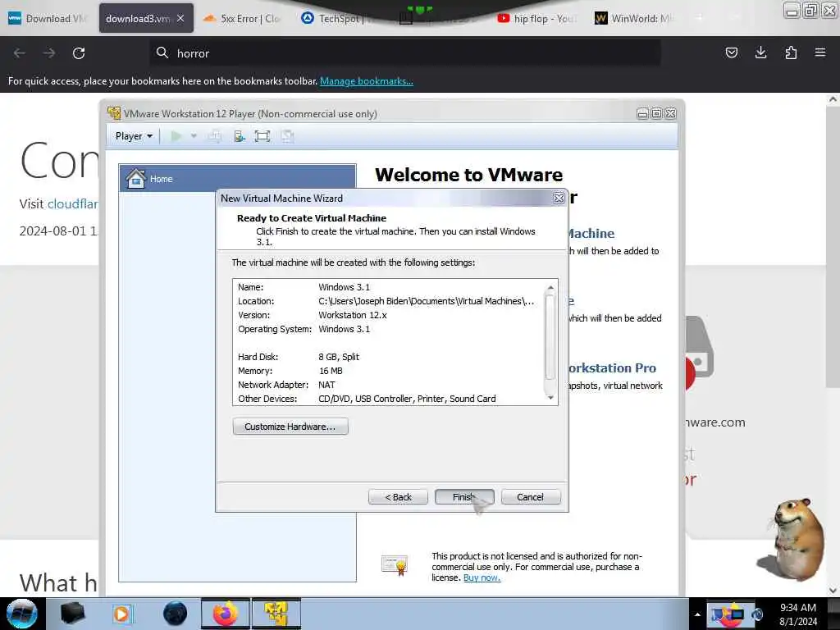840x630 pixels.
Task: Click the settings list vertical scrollbar thumb
Action: coord(550,337)
